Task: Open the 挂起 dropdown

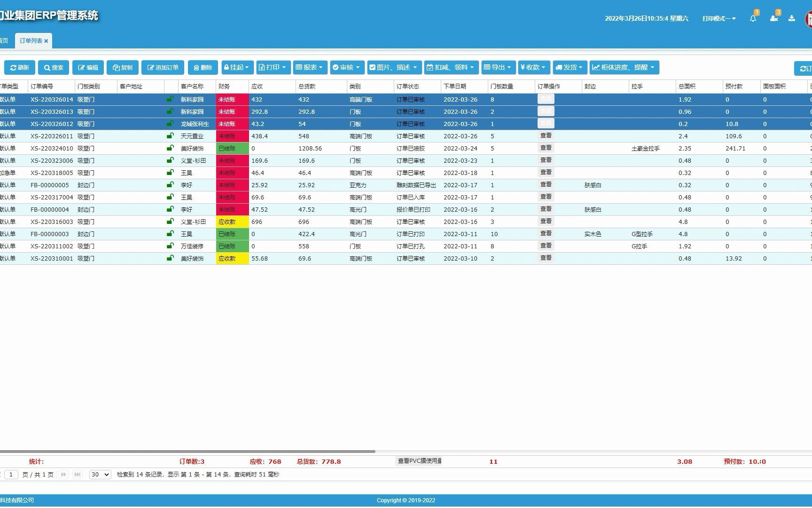Action: [x=237, y=67]
